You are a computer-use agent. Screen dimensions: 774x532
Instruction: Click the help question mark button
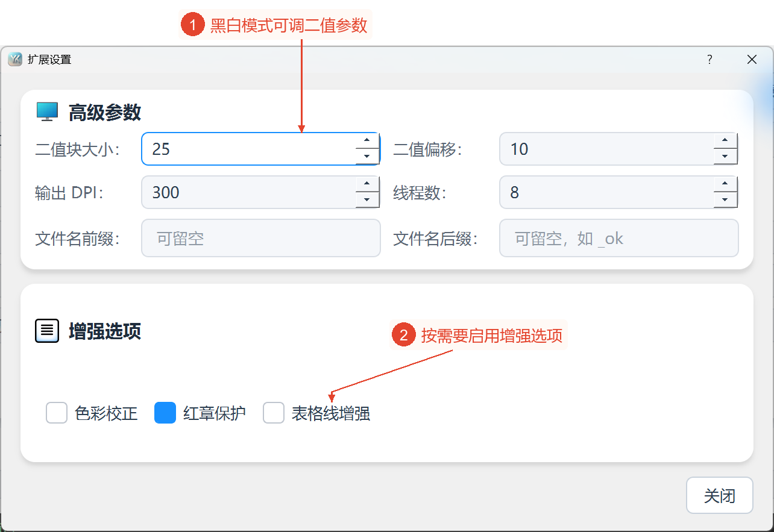709,59
